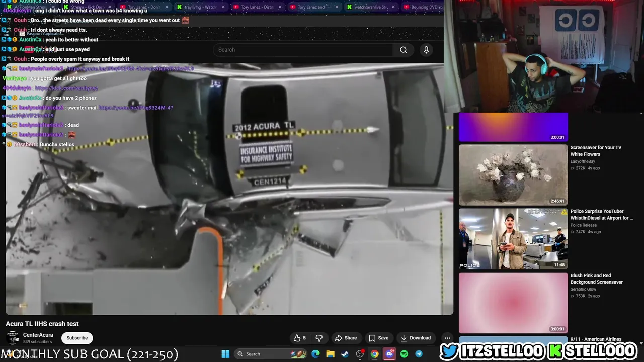This screenshot has width=644, height=362.
Task: Click 'Screensaver for Your TV White Flowers' title
Action: 596,151
